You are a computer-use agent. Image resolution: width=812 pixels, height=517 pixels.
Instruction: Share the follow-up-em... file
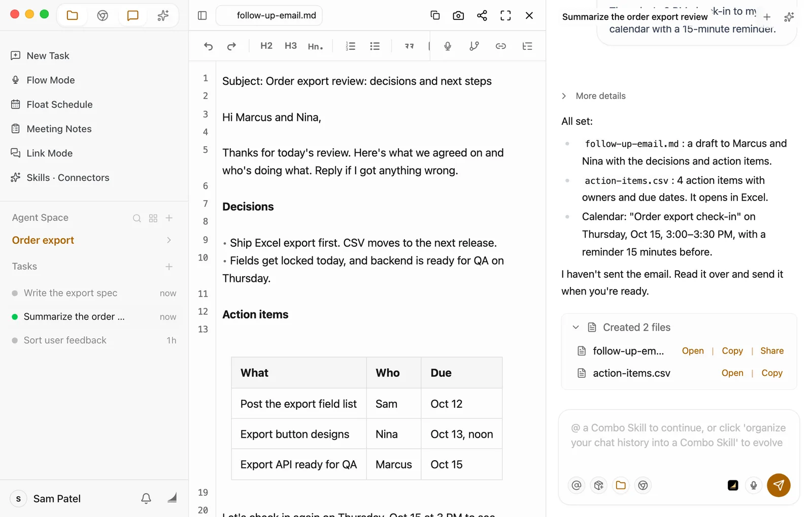[772, 351]
